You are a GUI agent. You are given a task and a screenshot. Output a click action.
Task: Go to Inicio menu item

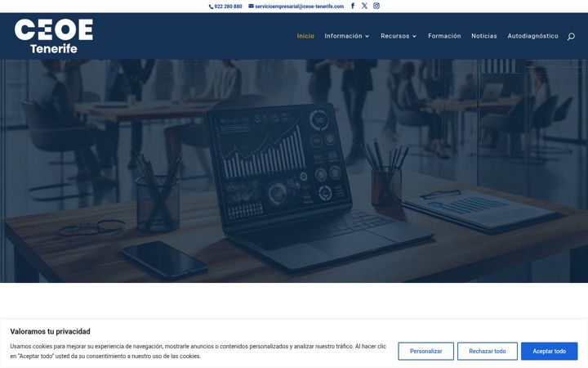pos(305,36)
